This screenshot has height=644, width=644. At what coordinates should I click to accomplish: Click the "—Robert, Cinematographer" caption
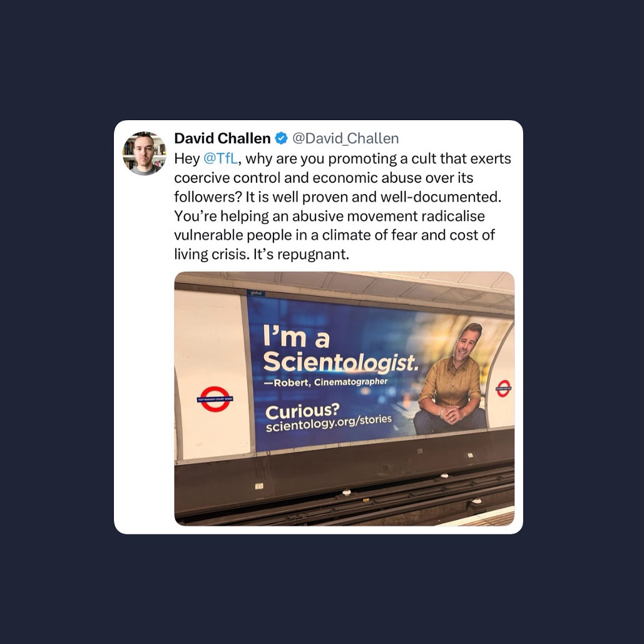pos(325,382)
